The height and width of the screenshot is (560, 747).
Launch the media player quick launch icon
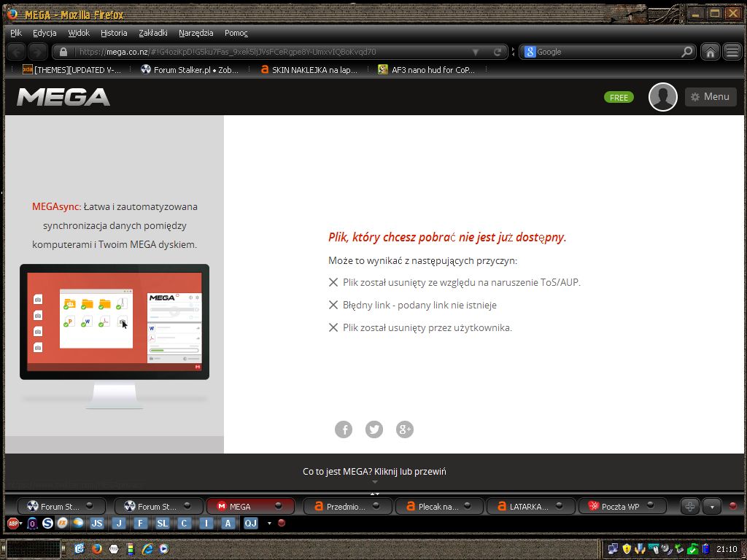coord(164,549)
